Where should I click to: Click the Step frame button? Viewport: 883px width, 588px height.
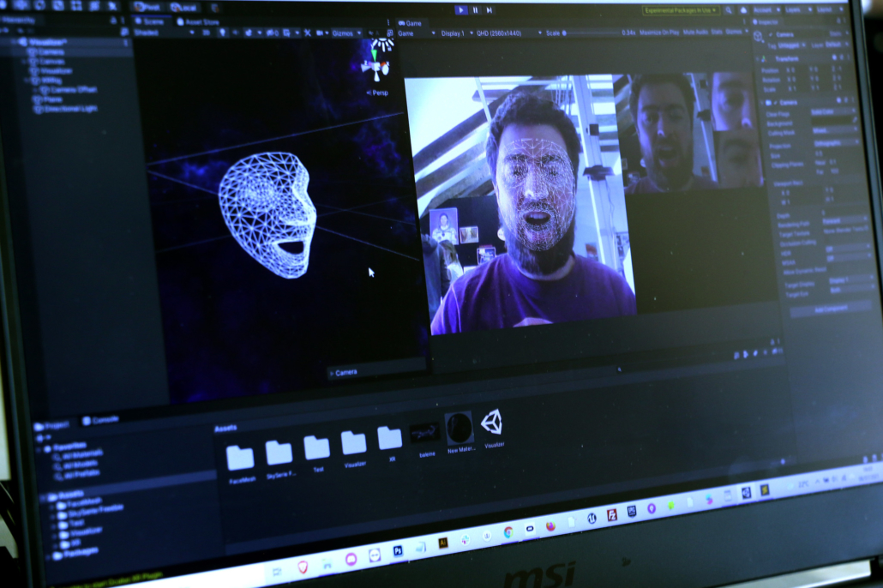(x=490, y=10)
